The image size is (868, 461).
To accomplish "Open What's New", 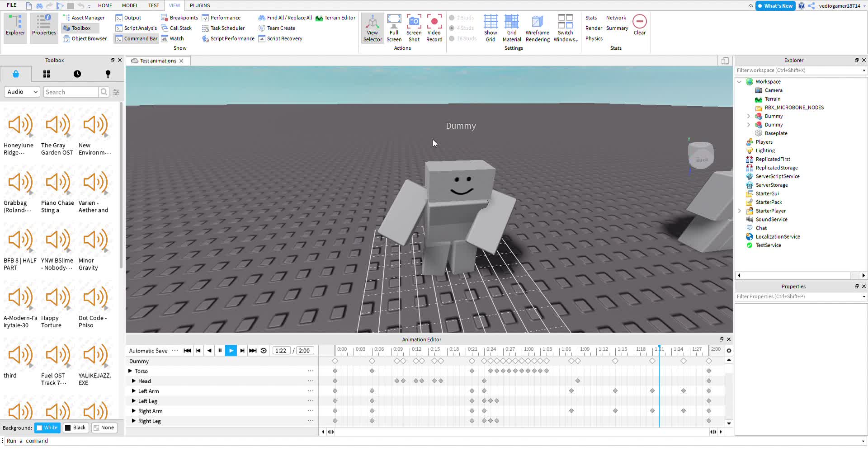I will (x=775, y=6).
